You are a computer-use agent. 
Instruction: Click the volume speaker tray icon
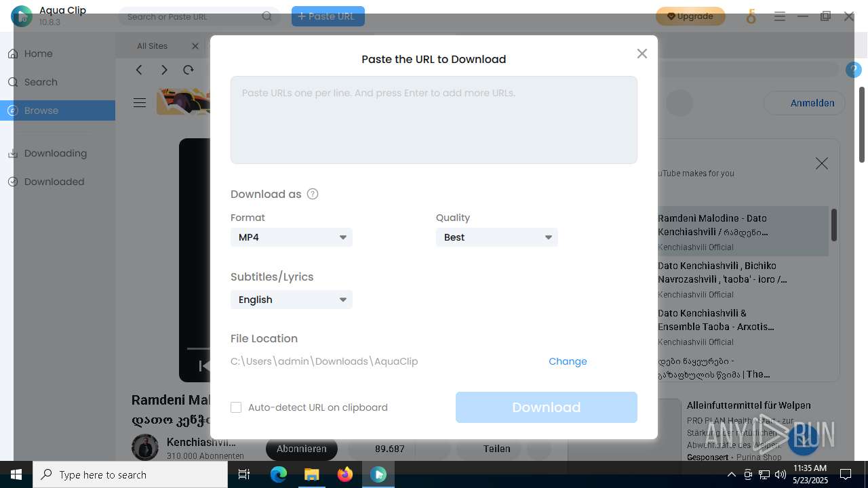tap(780, 474)
